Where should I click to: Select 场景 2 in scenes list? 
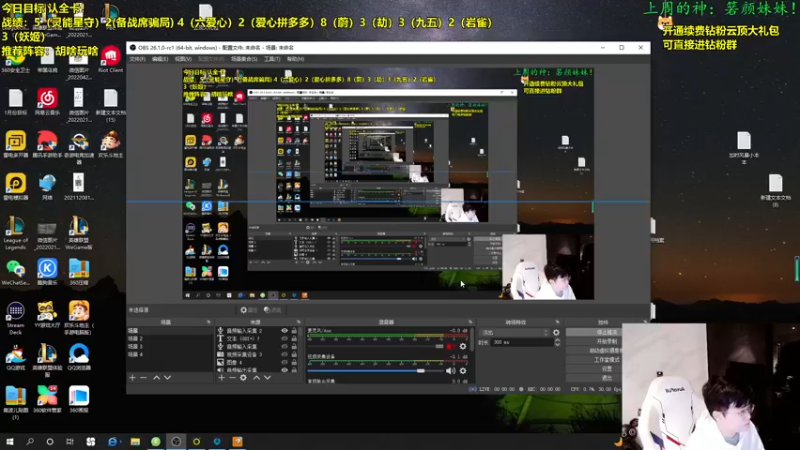click(170, 338)
